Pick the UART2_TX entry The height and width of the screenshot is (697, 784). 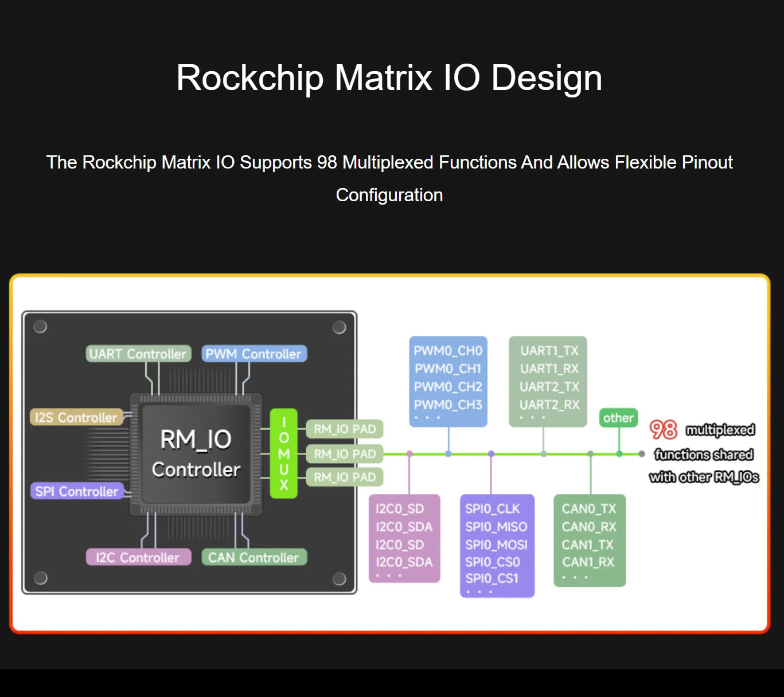[549, 387]
